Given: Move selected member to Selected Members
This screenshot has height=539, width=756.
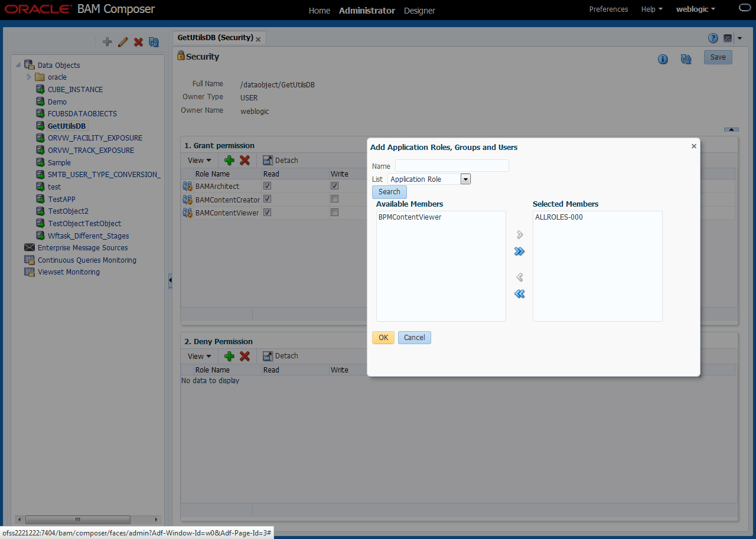Looking at the screenshot, I should [x=520, y=235].
